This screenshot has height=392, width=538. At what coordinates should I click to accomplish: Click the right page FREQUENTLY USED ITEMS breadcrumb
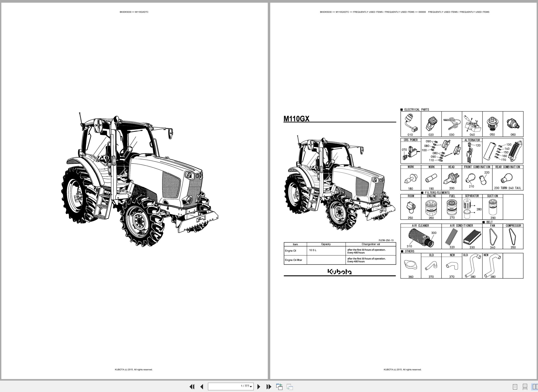[x=404, y=12]
